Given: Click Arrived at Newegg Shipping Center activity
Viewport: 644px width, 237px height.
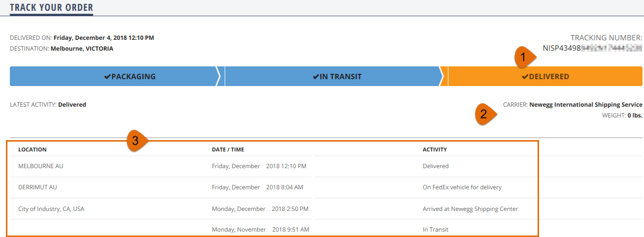Looking at the screenshot, I should point(471,209).
